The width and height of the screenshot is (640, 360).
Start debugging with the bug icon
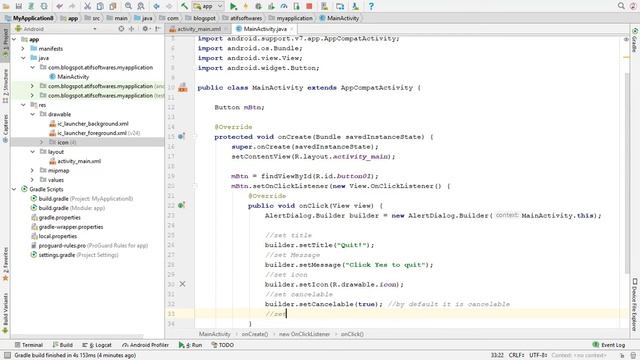click(258, 6)
